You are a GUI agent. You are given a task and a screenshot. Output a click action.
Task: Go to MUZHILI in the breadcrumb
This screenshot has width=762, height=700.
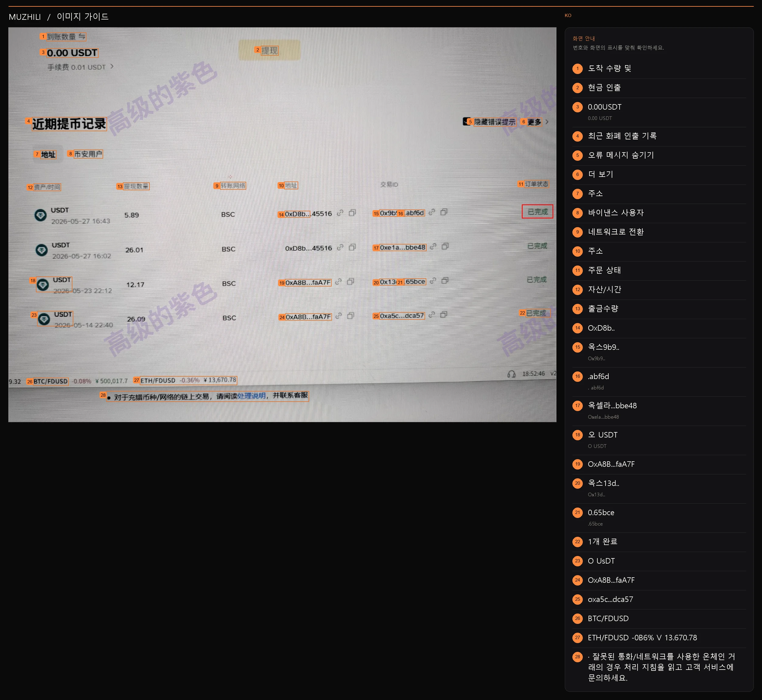coord(25,17)
